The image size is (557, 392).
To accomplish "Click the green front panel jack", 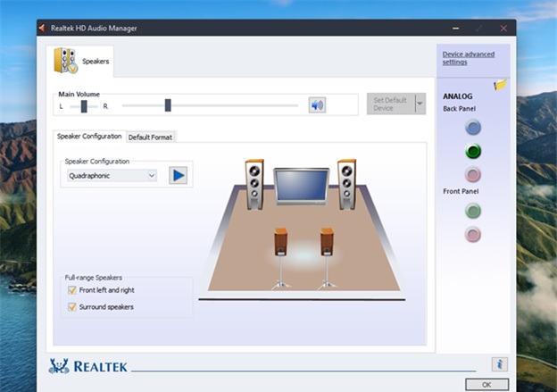I will click(x=473, y=211).
